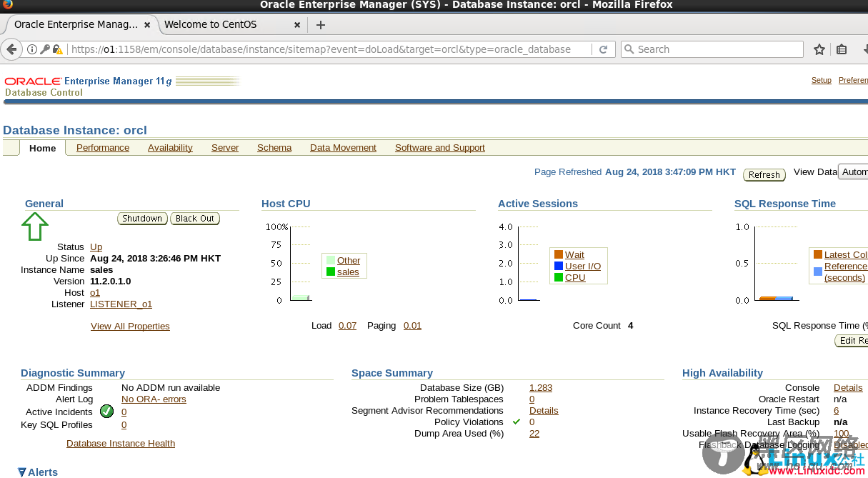Click the Host CPU chart area
The height and width of the screenshot is (478, 868).
(300, 264)
